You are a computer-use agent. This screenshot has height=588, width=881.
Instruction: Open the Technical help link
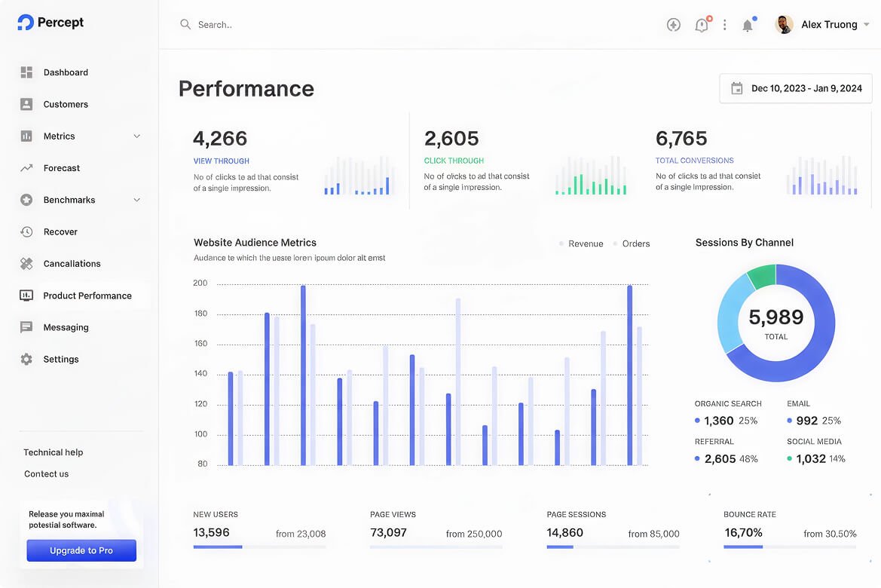click(54, 452)
